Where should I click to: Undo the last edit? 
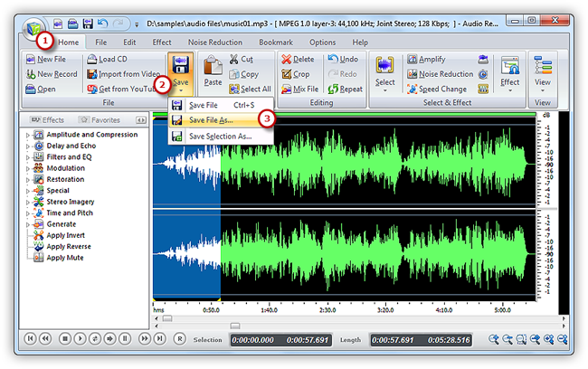click(343, 60)
